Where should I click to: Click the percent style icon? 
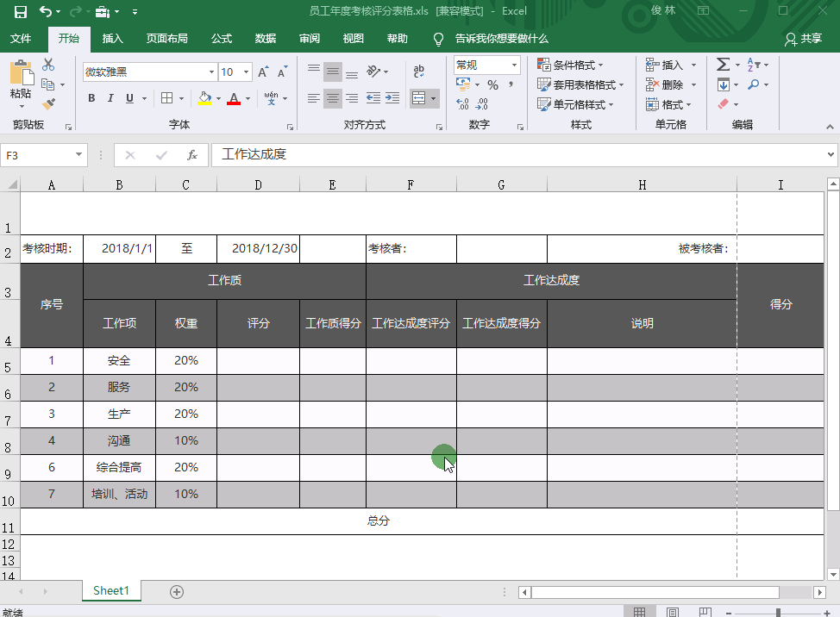[x=492, y=85]
